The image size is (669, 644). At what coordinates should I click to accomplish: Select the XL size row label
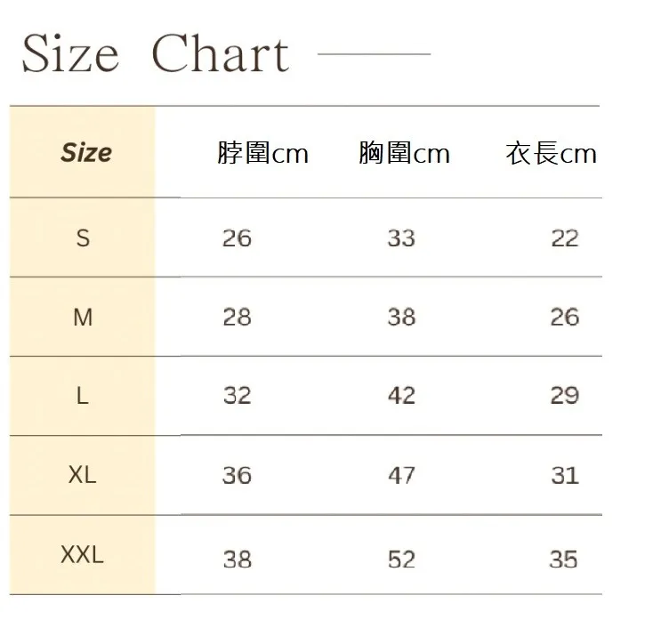tap(83, 475)
